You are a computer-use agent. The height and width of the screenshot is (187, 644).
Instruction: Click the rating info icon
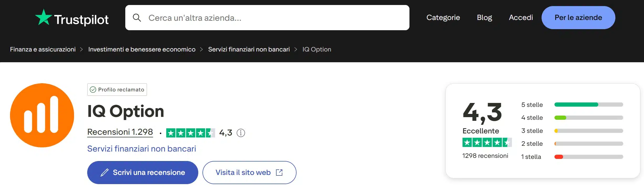pyautogui.click(x=241, y=133)
